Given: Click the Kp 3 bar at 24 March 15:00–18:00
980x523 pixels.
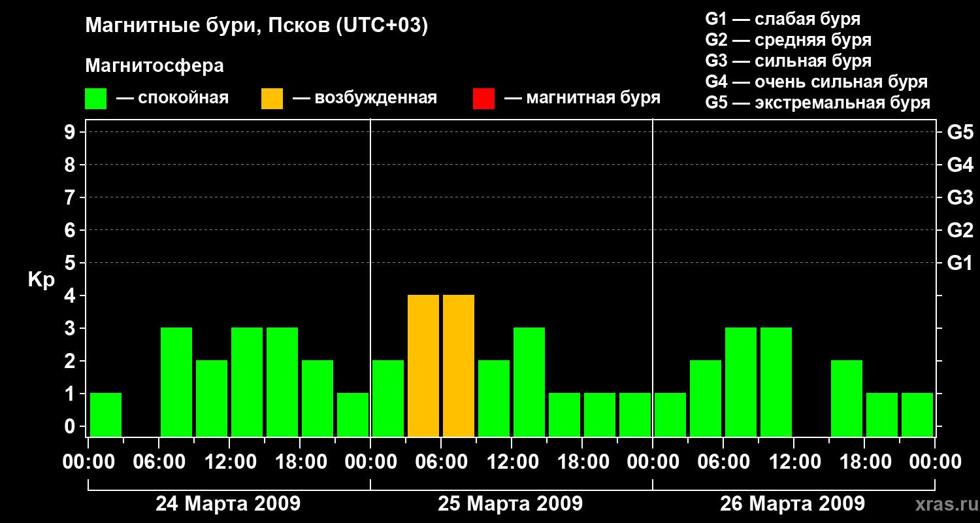Looking at the screenshot, I should 282,382.
